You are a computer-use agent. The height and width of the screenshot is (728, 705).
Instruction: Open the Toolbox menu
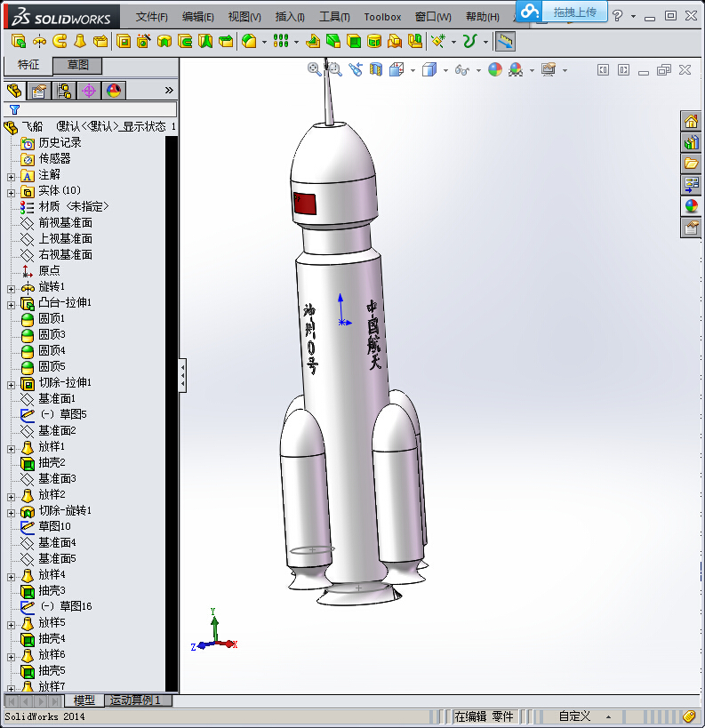(382, 17)
